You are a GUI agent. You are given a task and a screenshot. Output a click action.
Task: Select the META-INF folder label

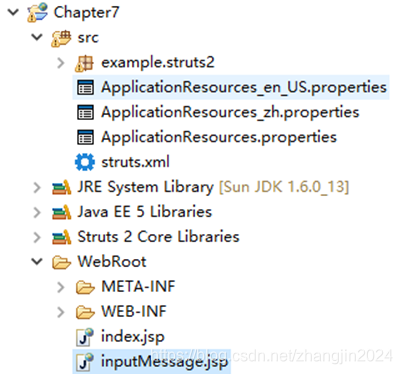(x=138, y=287)
